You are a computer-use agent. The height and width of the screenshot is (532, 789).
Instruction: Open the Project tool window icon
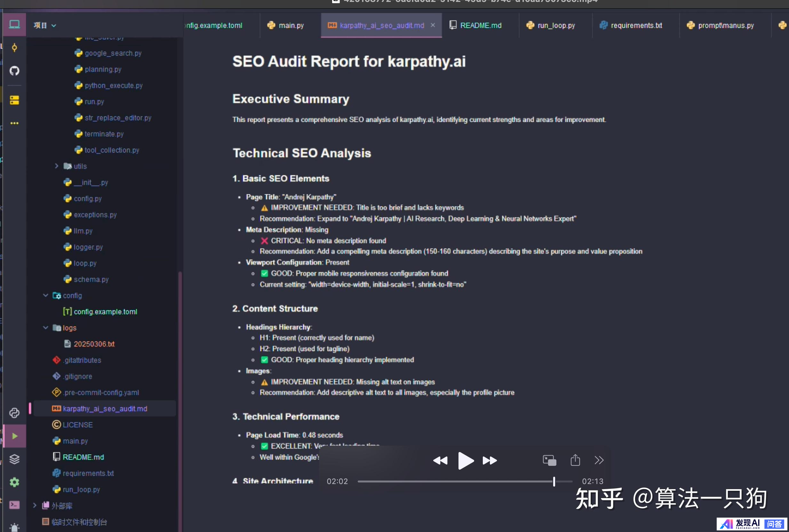[x=14, y=25]
